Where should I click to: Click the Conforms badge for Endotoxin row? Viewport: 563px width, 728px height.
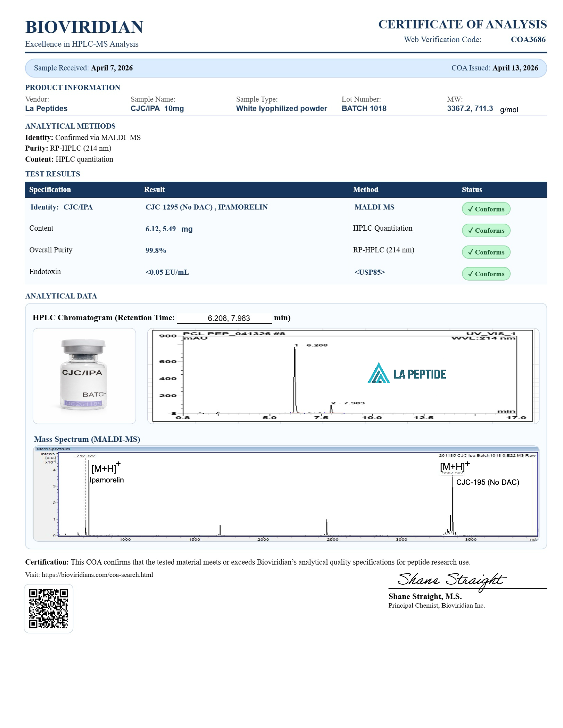[x=486, y=274]
